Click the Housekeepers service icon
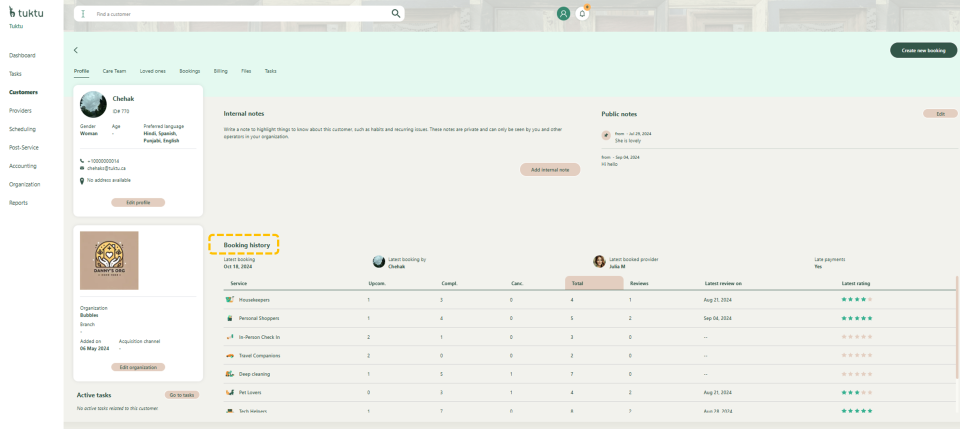This screenshot has width=960, height=429. click(x=230, y=300)
